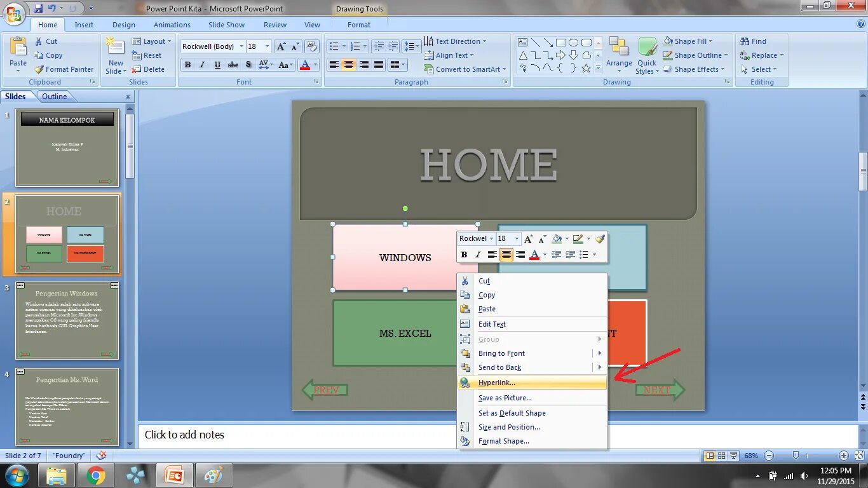Toggle Strikethrough in the ribbon Font group
Screen dimensions: 868x488
pyautogui.click(x=233, y=65)
